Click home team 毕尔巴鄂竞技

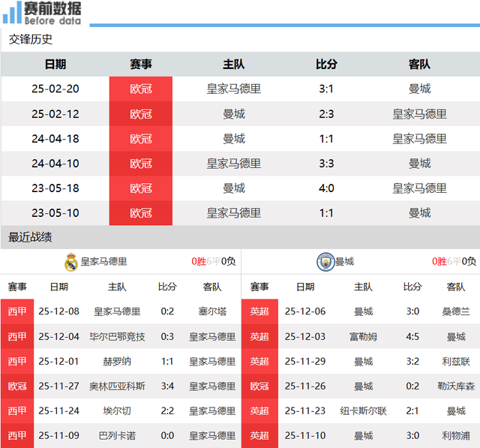point(117,336)
